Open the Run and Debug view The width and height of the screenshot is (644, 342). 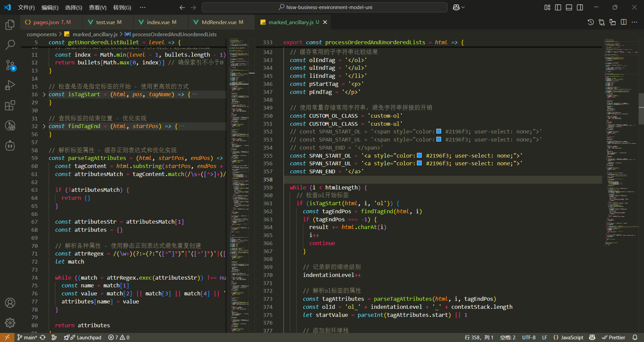pyautogui.click(x=10, y=85)
